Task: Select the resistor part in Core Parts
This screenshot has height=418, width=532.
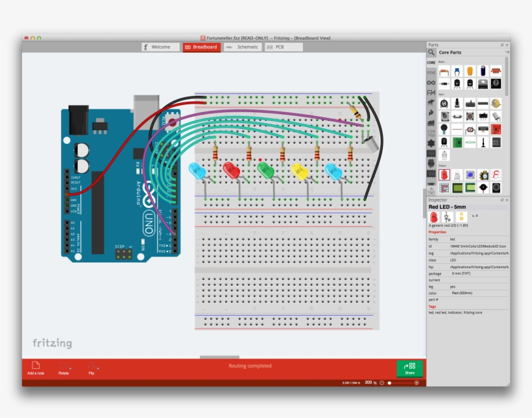Action: (444, 71)
